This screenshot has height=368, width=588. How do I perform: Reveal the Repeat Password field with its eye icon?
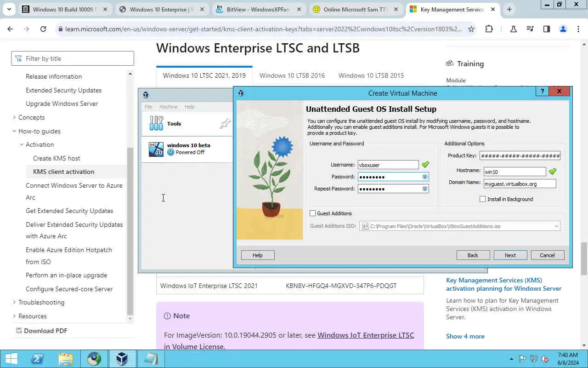click(x=425, y=189)
